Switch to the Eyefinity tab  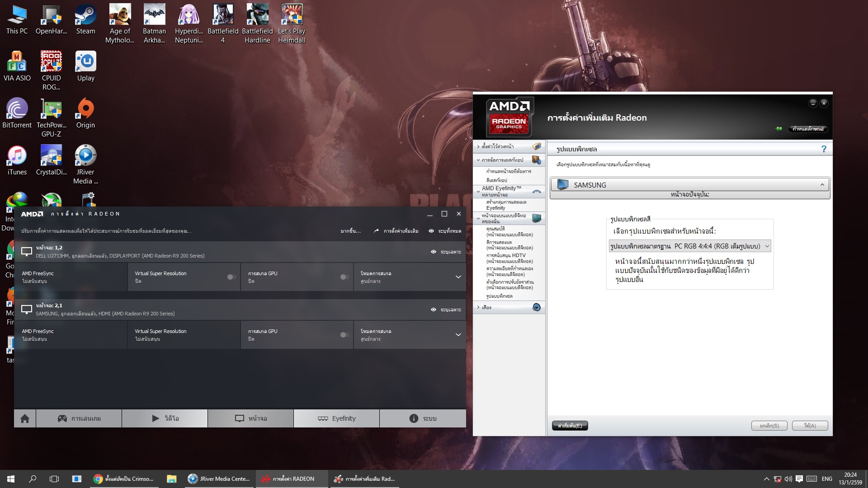(336, 418)
